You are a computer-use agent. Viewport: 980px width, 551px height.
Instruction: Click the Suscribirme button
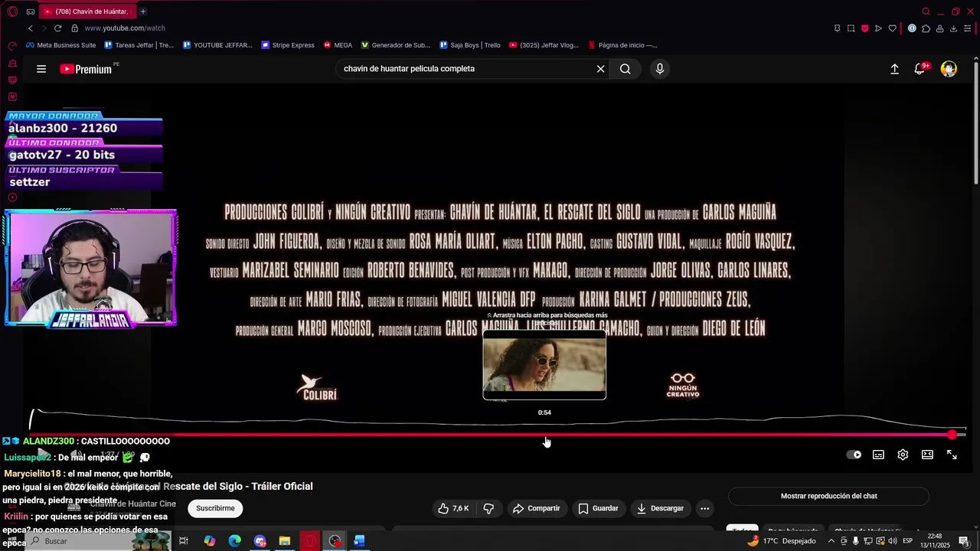[215, 508]
